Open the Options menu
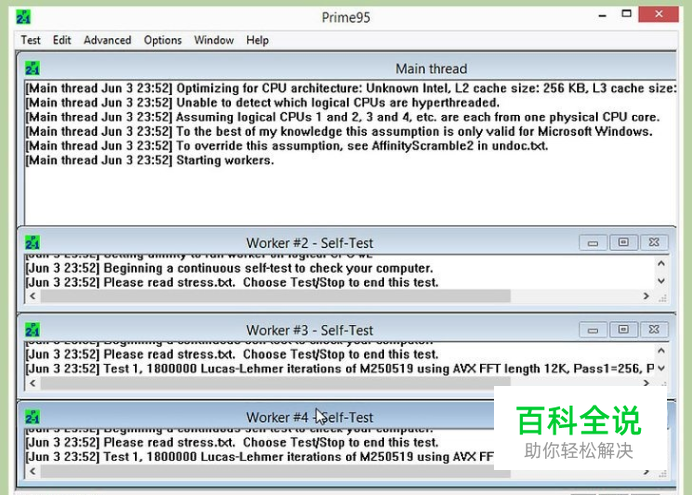The width and height of the screenshot is (692, 495). tap(162, 40)
